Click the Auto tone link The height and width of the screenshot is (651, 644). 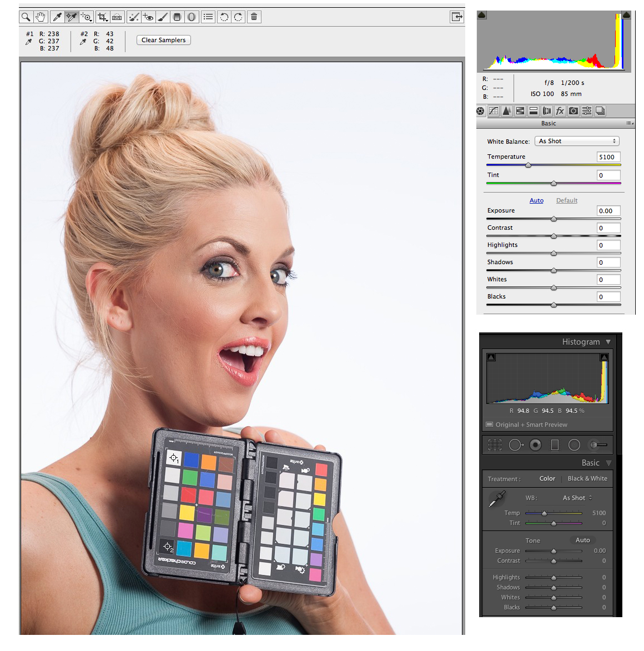click(x=536, y=200)
